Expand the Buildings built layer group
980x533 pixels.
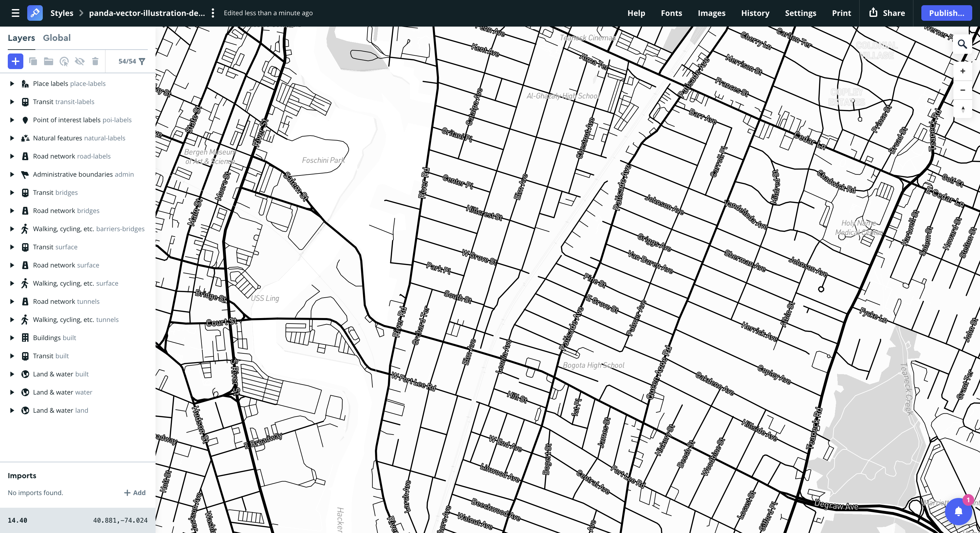point(12,338)
